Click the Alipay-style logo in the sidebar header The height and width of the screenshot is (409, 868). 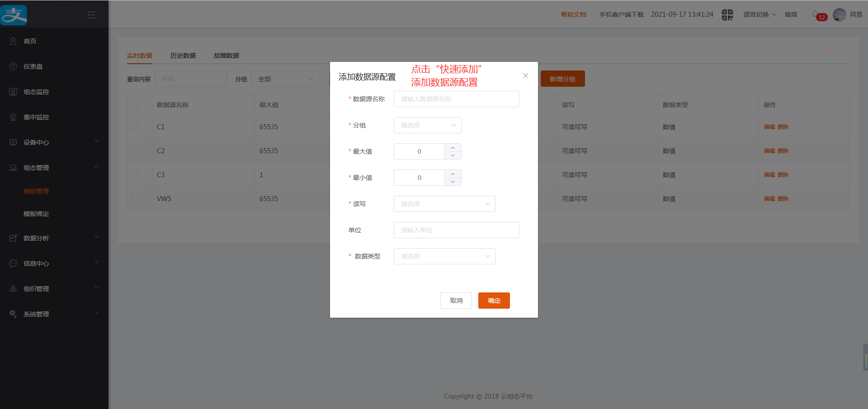(x=14, y=14)
